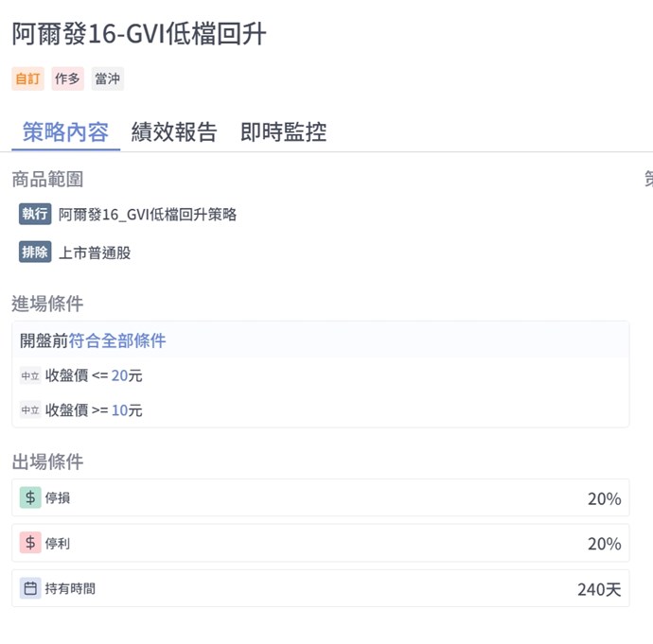Screen dimensions: 653x644
Task: Click the 當沖 tag
Action: pyautogui.click(x=107, y=78)
